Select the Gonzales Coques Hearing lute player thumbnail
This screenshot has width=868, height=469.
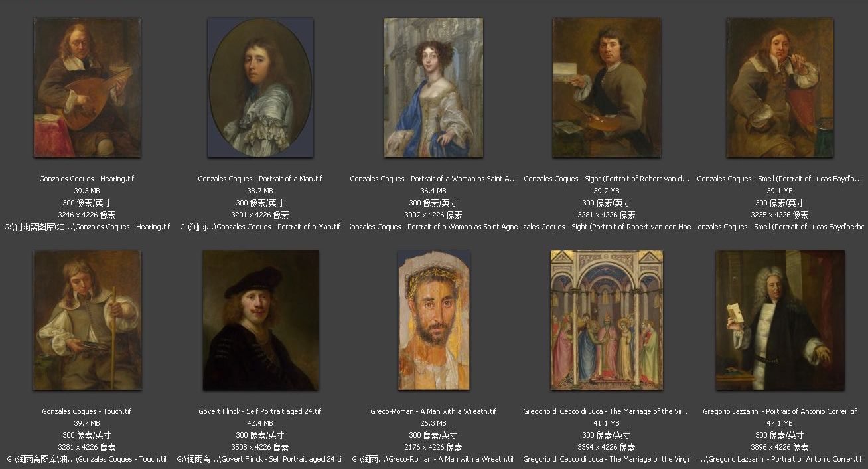(87, 88)
